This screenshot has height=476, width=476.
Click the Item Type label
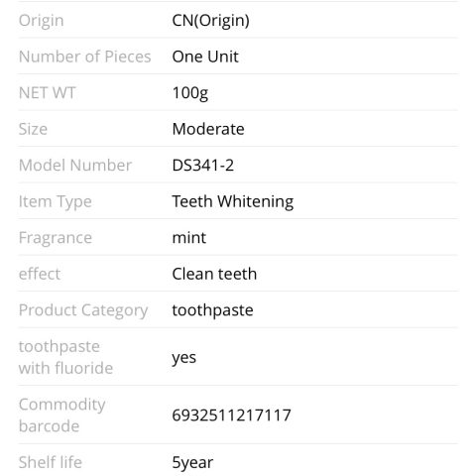(56, 202)
